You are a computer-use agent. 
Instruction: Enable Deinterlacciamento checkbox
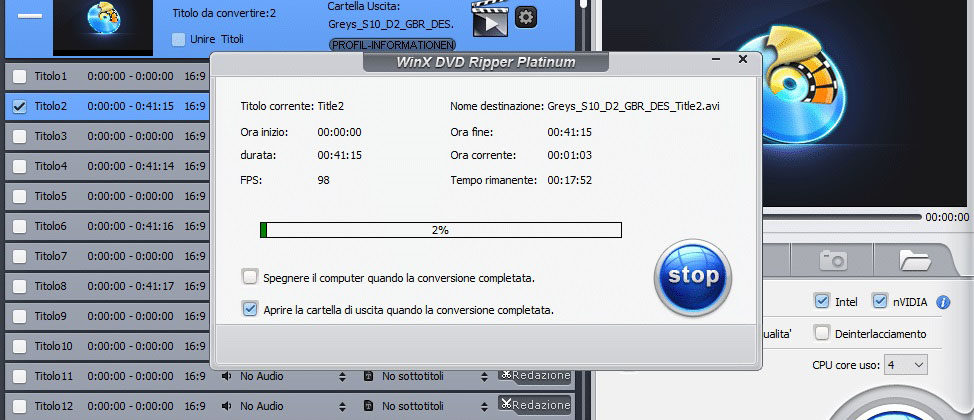tap(822, 333)
